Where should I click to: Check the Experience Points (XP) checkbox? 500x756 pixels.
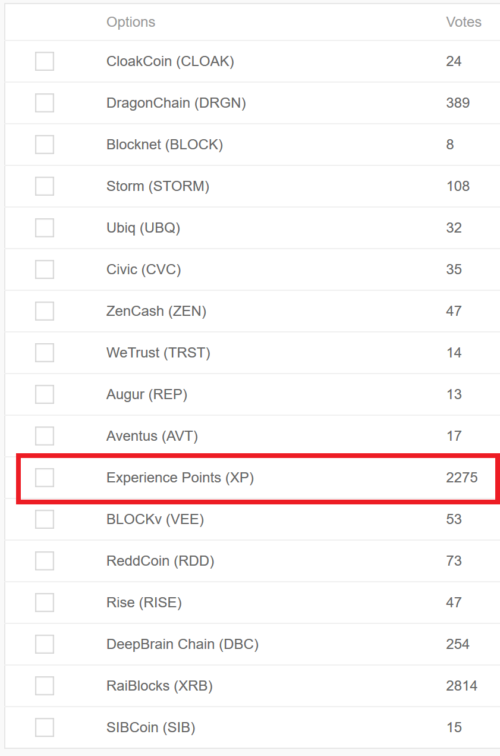click(44, 477)
